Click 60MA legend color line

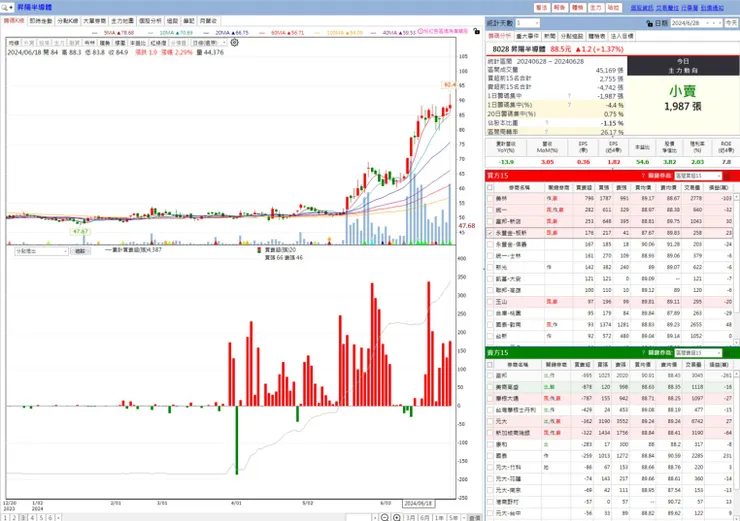(x=263, y=33)
